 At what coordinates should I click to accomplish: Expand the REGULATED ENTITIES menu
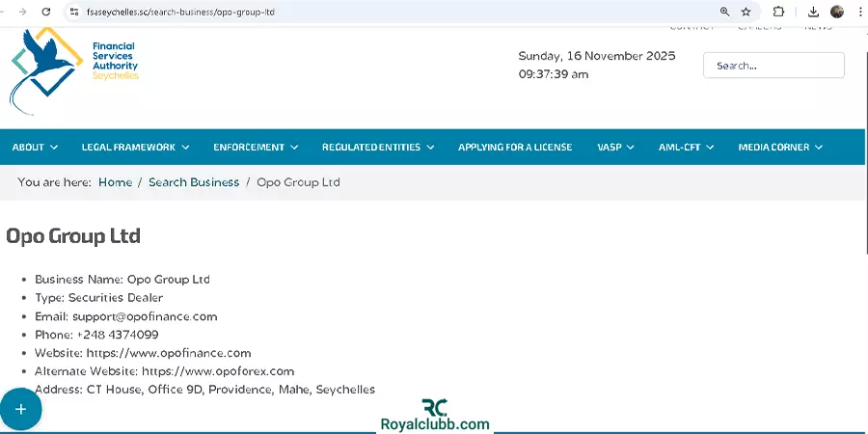coord(378,148)
